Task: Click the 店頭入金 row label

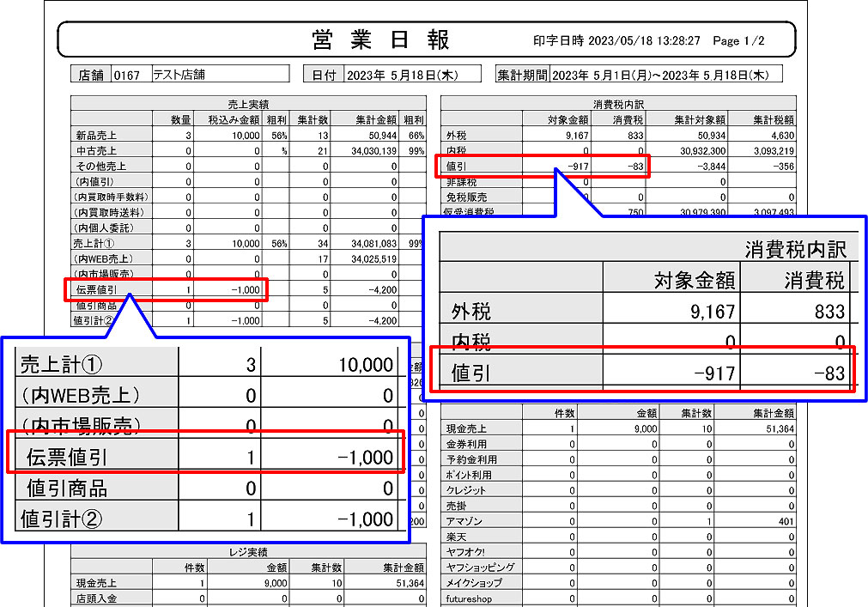Action: pos(96,598)
